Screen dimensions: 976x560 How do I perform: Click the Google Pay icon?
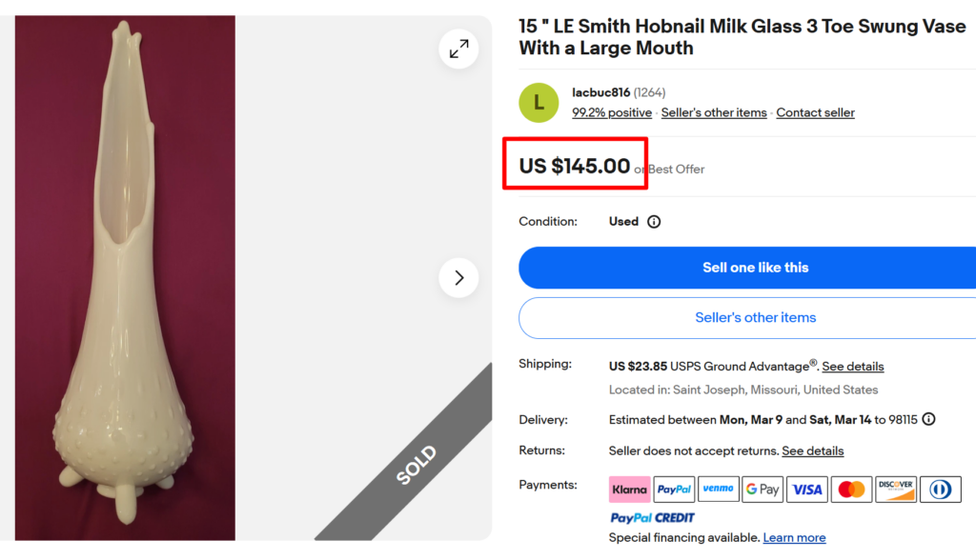pyautogui.click(x=762, y=489)
